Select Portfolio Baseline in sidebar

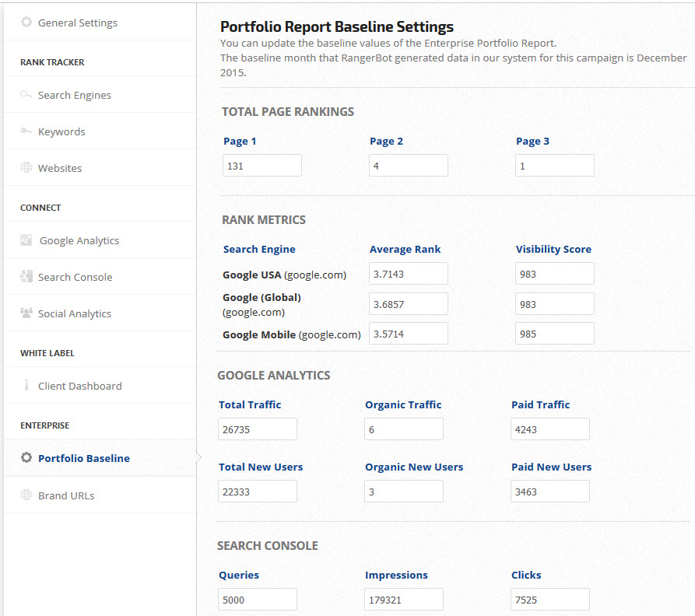click(83, 458)
